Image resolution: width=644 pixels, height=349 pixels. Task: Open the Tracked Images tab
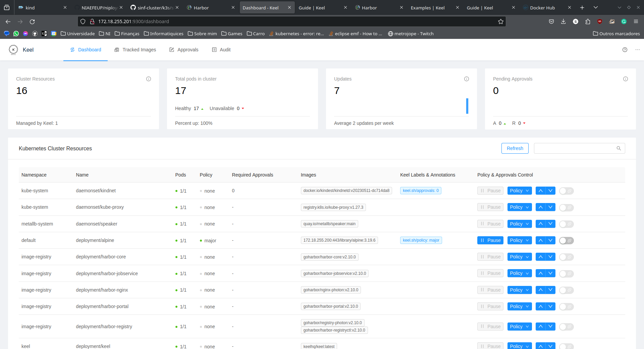pyautogui.click(x=135, y=50)
